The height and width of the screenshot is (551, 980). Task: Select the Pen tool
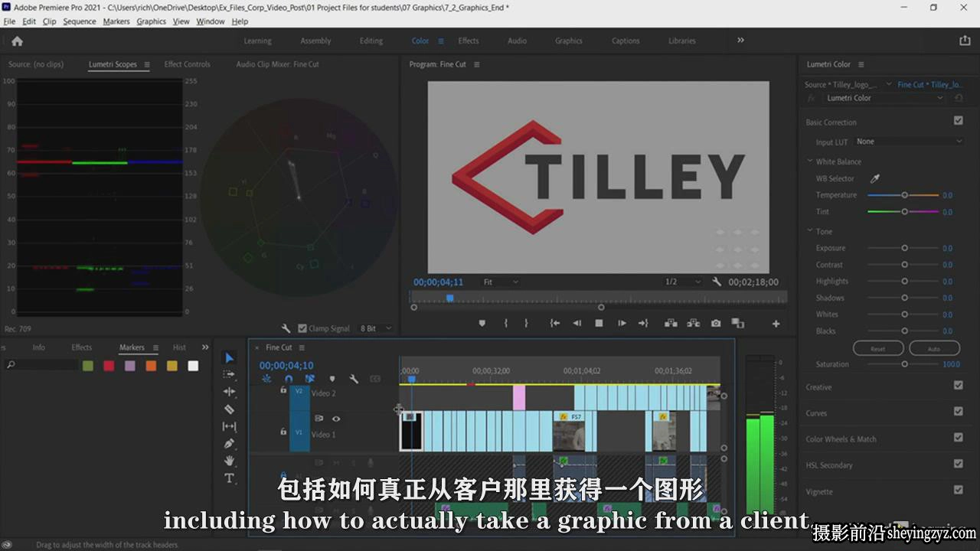pyautogui.click(x=229, y=444)
